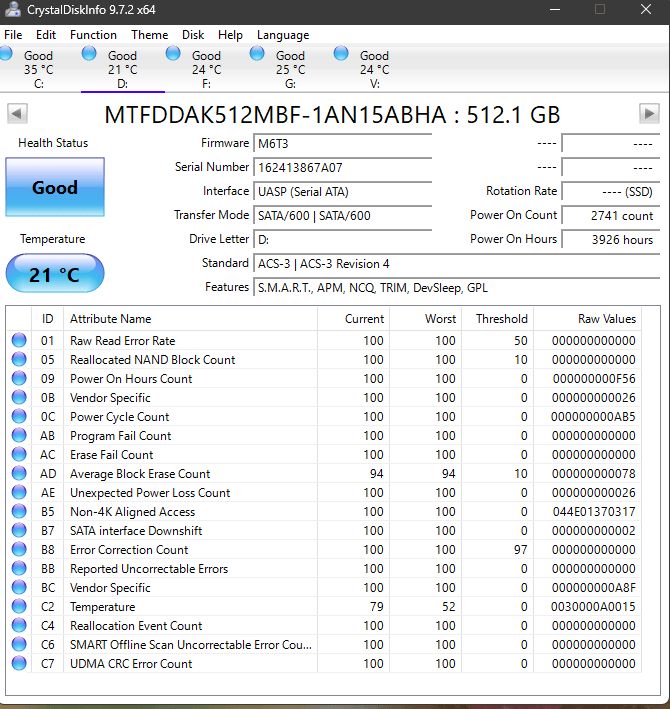Click raw value 044E01370317
Viewport: 670px width, 709px height.
click(x=594, y=512)
